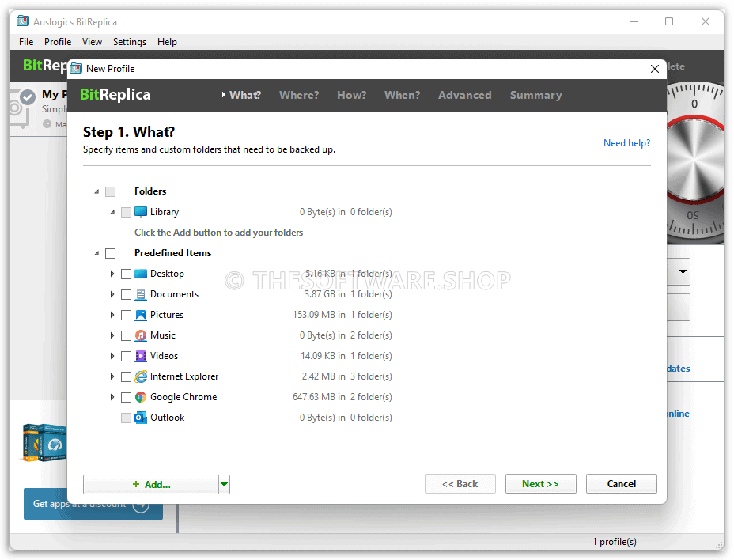Click the New Profile dialog title icon
This screenshot has height=560, width=734.
click(x=76, y=69)
